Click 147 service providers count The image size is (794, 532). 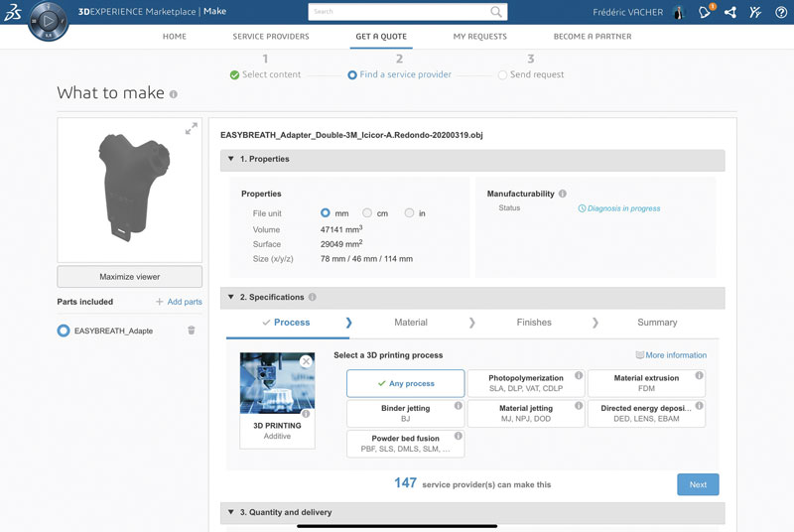tap(406, 483)
